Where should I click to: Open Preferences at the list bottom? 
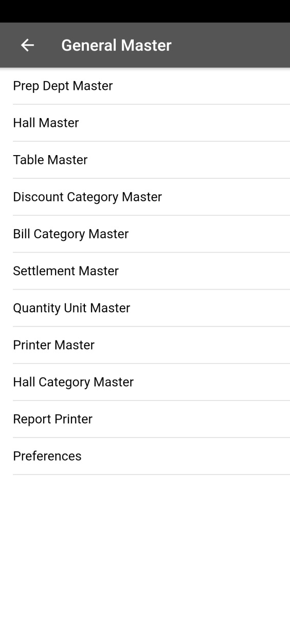(x=145, y=456)
